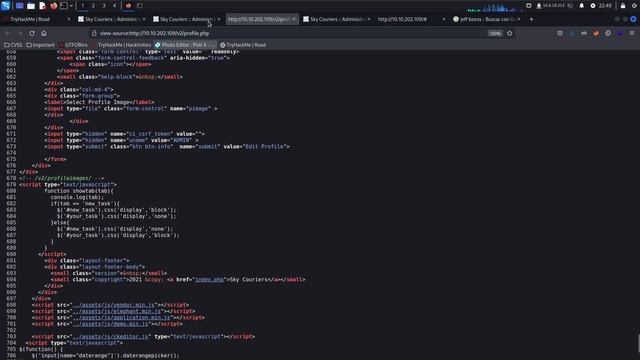The image size is (640, 360).
Task: Open the TryHackMe | Hacktivities bookmark
Action: (121, 45)
